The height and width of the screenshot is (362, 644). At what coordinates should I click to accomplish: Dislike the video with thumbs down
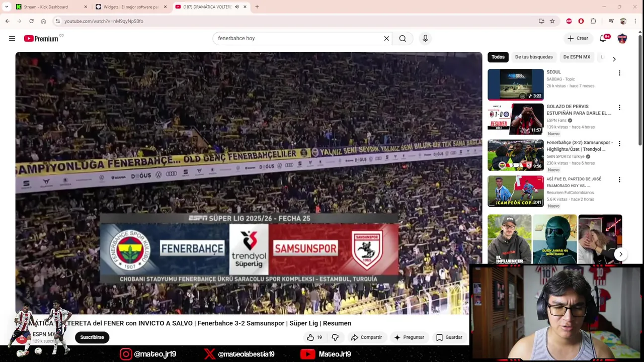point(335,337)
